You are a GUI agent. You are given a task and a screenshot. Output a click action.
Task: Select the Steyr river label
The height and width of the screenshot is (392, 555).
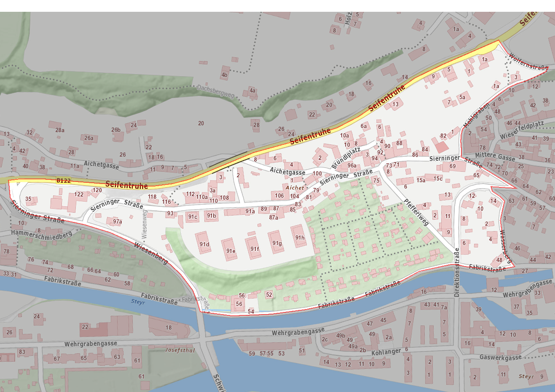(x=138, y=302)
